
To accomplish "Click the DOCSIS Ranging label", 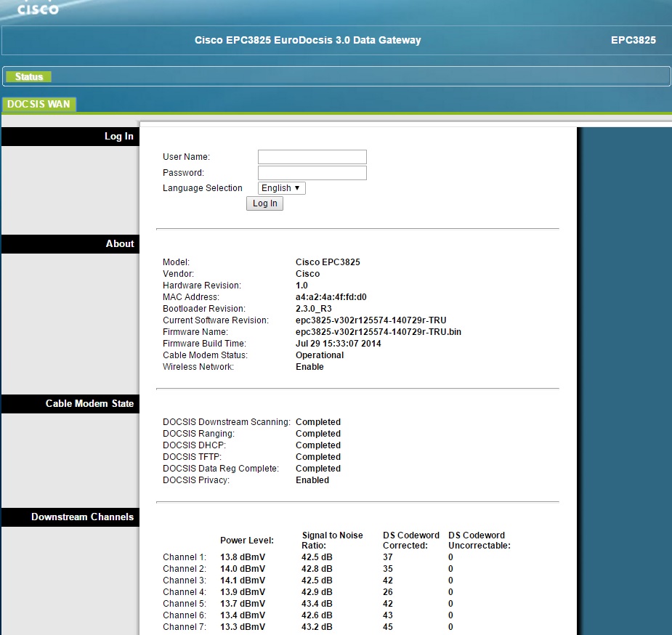I will (198, 434).
